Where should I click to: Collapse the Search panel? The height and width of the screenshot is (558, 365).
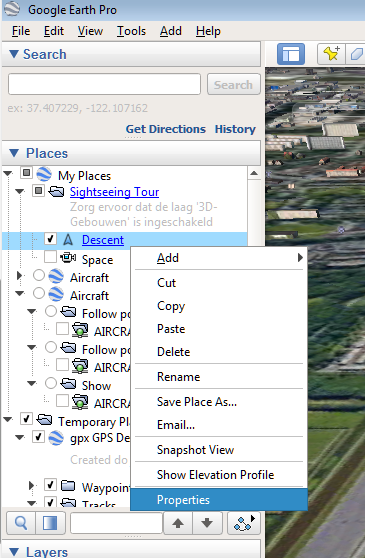click(14, 54)
